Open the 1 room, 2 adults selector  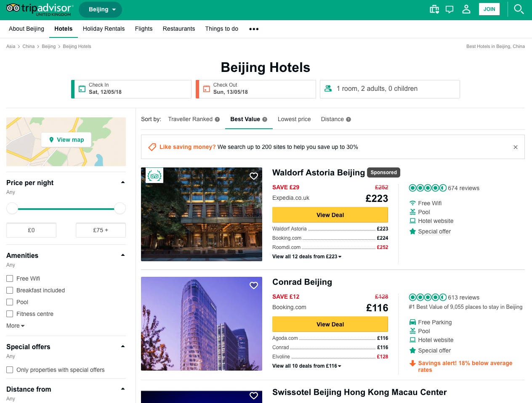(x=390, y=89)
